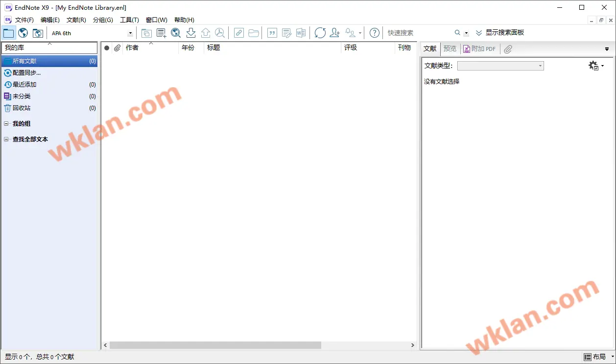This screenshot has width=616, height=364.
Task: Click the EndNote document icon in the menu bar
Action: coord(8,20)
